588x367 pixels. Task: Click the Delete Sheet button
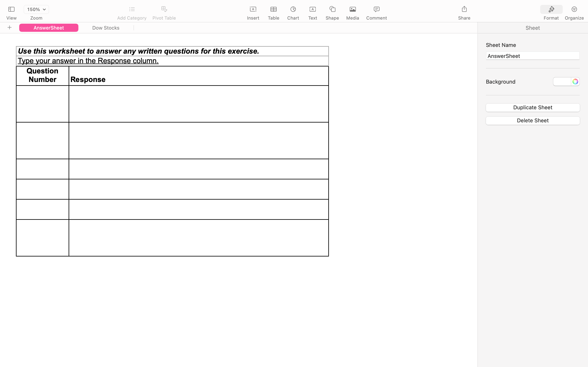pos(533,120)
